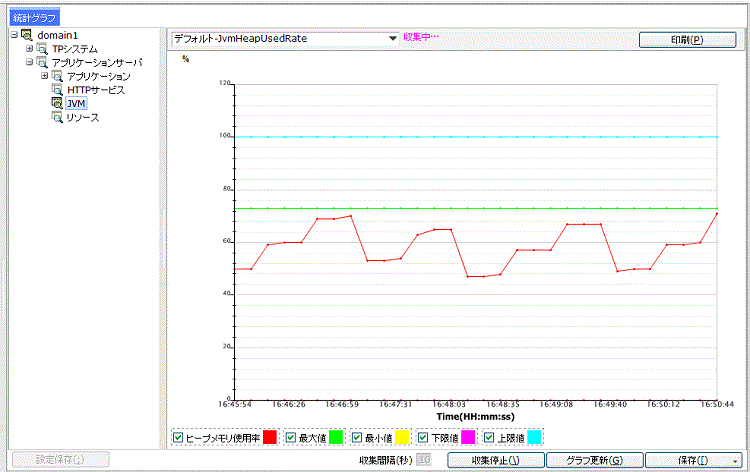Uncheck the ヒープメモリ使用率 series checkbox
The width and height of the screenshot is (750, 472).
[x=178, y=437]
